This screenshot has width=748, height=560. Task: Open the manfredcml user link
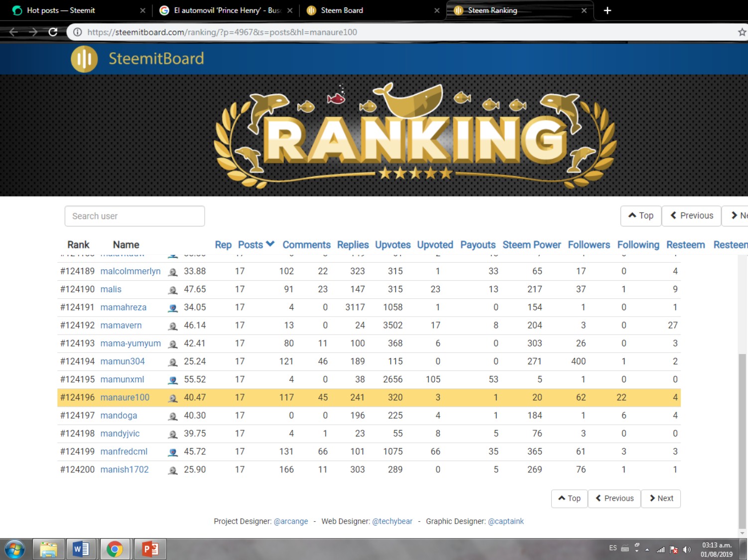(x=124, y=451)
